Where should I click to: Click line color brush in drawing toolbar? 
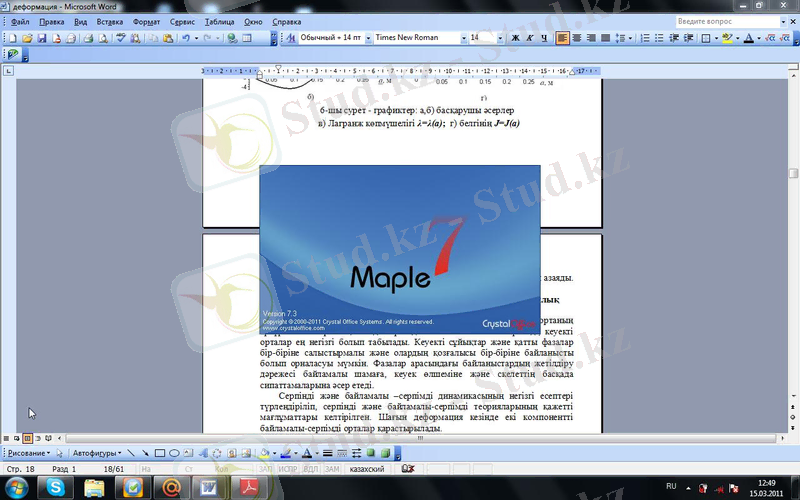pos(286,453)
